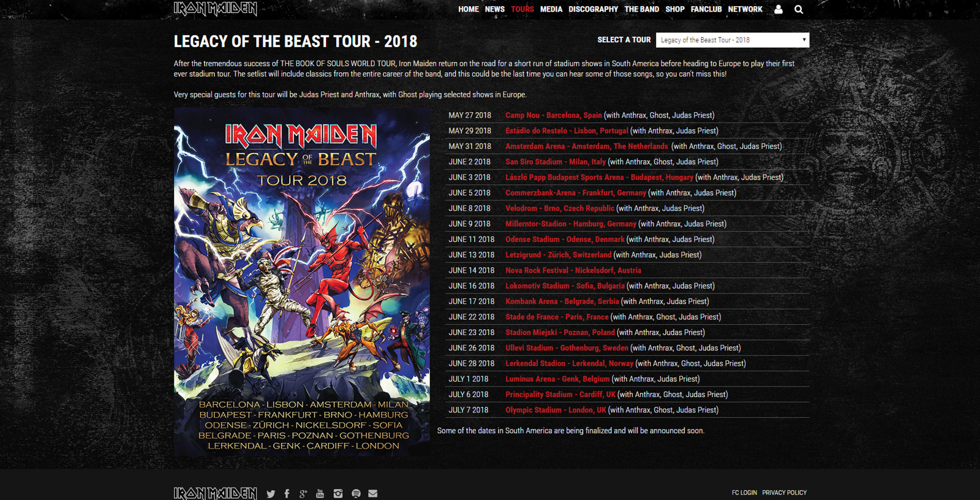The height and width of the screenshot is (500, 980).
Task: Click the search magnifier icon
Action: (799, 9)
